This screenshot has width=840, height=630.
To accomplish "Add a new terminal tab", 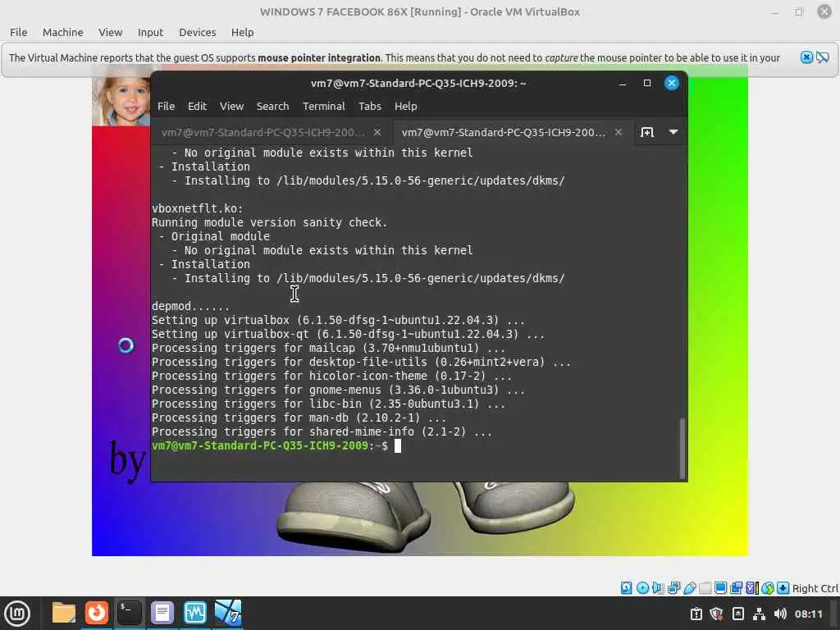I will tap(647, 132).
